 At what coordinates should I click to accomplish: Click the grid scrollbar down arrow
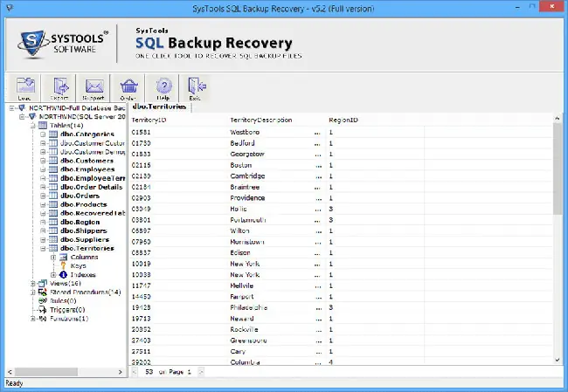[558, 360]
